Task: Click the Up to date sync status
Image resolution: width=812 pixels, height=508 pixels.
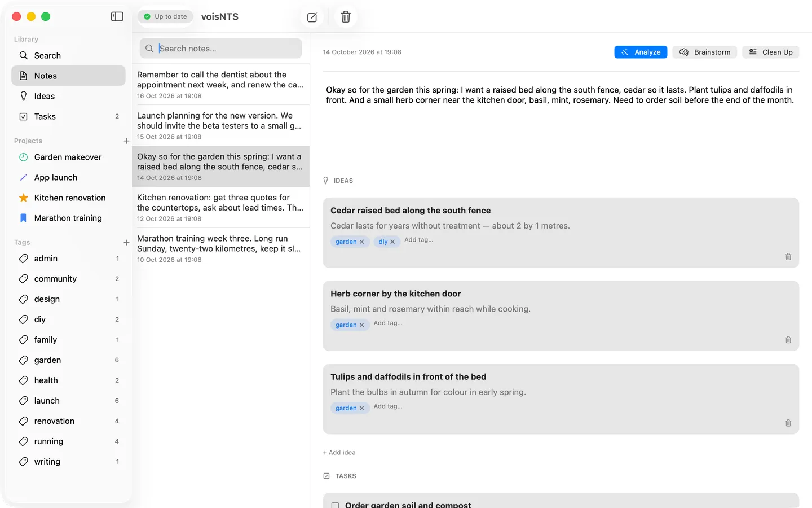Action: [x=165, y=17]
